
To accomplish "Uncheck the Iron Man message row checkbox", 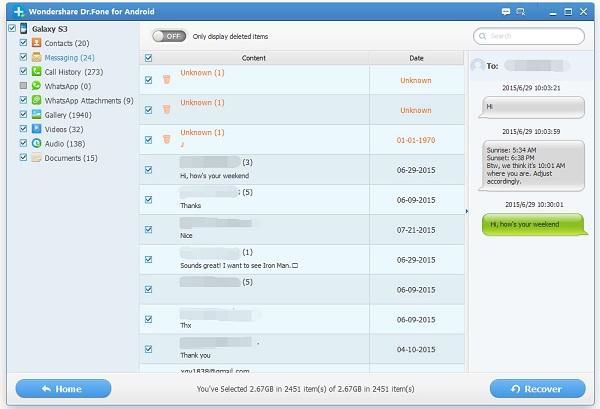I will pos(148,259).
